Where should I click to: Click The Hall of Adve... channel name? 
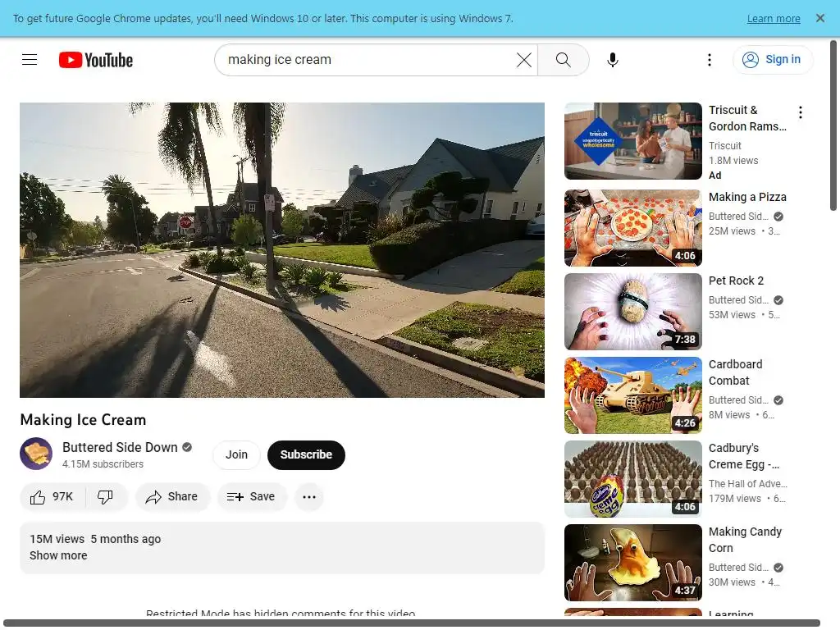(748, 484)
